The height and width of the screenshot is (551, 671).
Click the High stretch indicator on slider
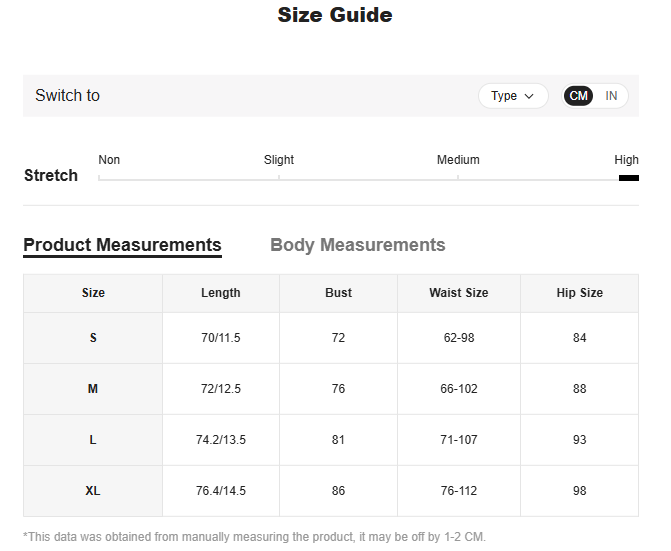(x=628, y=177)
